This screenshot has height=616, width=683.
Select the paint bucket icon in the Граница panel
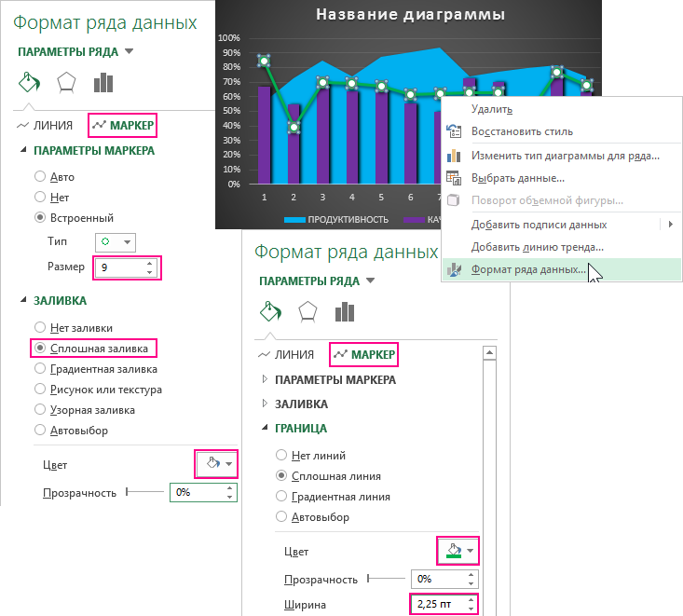(268, 310)
